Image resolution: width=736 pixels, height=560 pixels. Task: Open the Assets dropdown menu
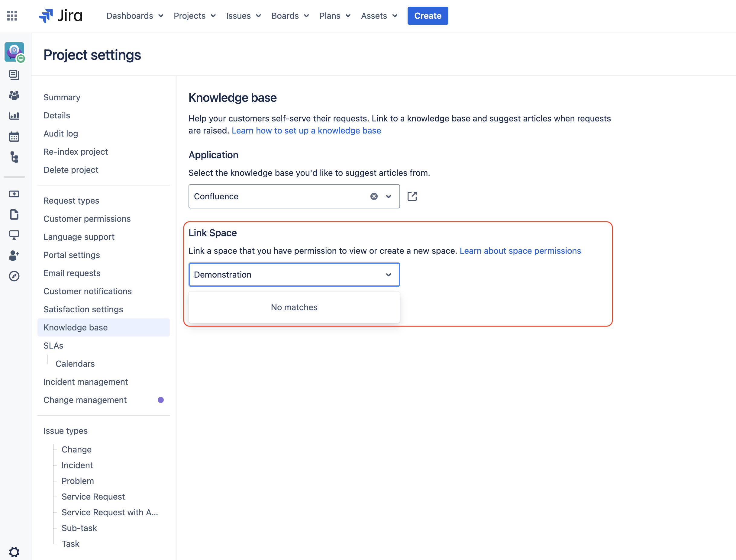pos(379,16)
